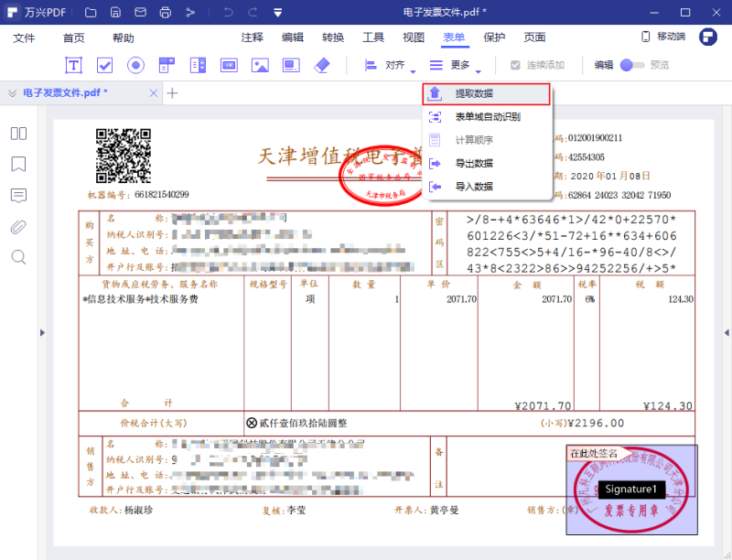Switch to the 保护 ribbon tab
Image resolution: width=732 pixels, height=560 pixels.
(493, 38)
